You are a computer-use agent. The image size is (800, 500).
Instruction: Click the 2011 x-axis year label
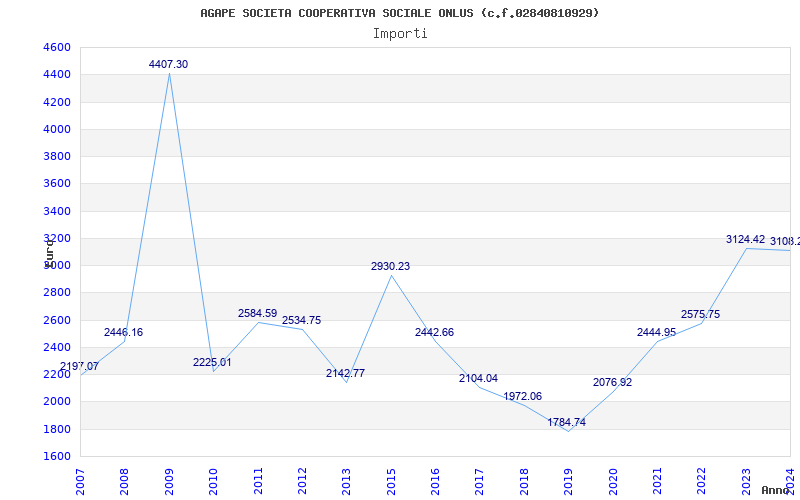pyautogui.click(x=258, y=481)
